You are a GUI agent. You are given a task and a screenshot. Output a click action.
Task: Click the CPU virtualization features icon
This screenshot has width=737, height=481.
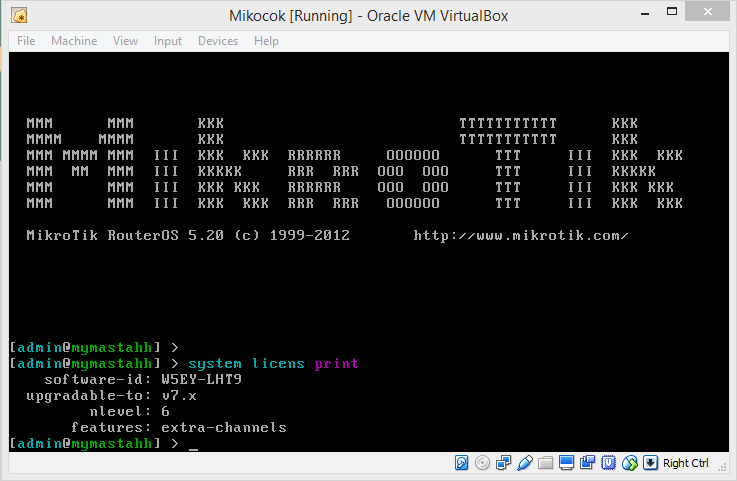(609, 463)
